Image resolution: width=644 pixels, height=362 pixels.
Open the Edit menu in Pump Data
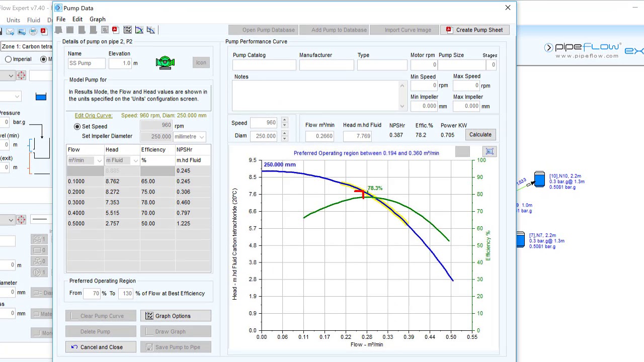[x=77, y=19]
